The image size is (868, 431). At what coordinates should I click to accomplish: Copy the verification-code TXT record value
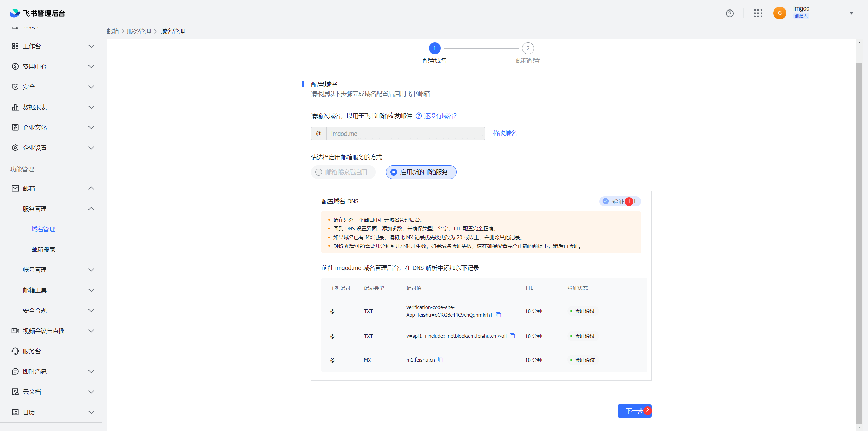(x=498, y=315)
